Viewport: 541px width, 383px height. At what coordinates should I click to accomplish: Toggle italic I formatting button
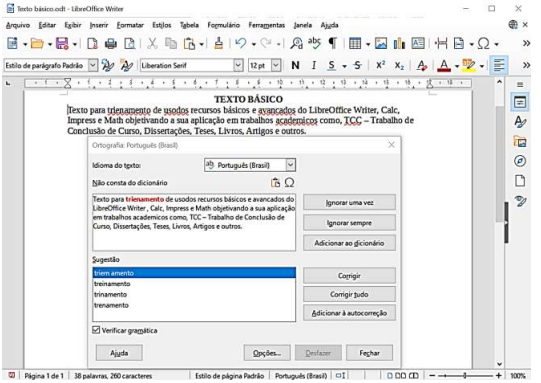pos(313,65)
